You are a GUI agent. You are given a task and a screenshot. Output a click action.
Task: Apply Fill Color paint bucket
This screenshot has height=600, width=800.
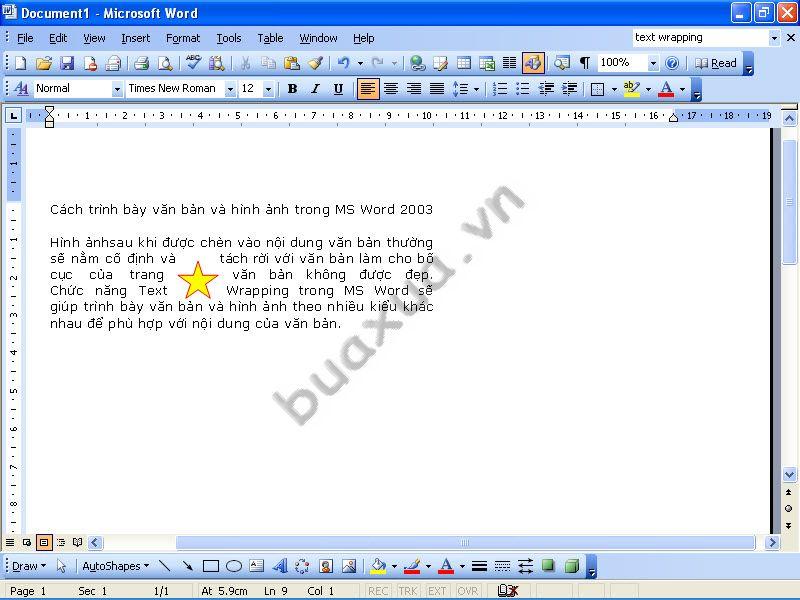pos(378,566)
